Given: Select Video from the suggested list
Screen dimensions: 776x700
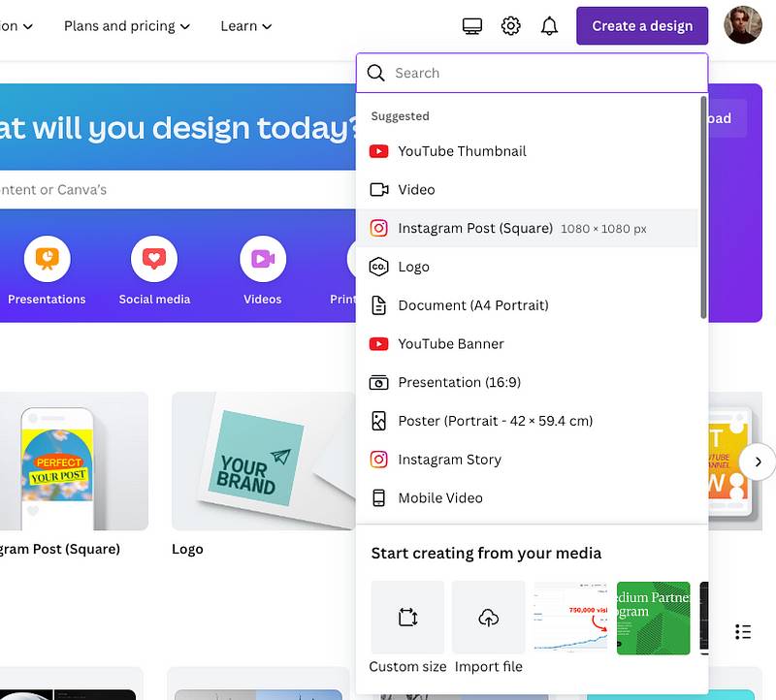Looking at the screenshot, I should click(527, 189).
